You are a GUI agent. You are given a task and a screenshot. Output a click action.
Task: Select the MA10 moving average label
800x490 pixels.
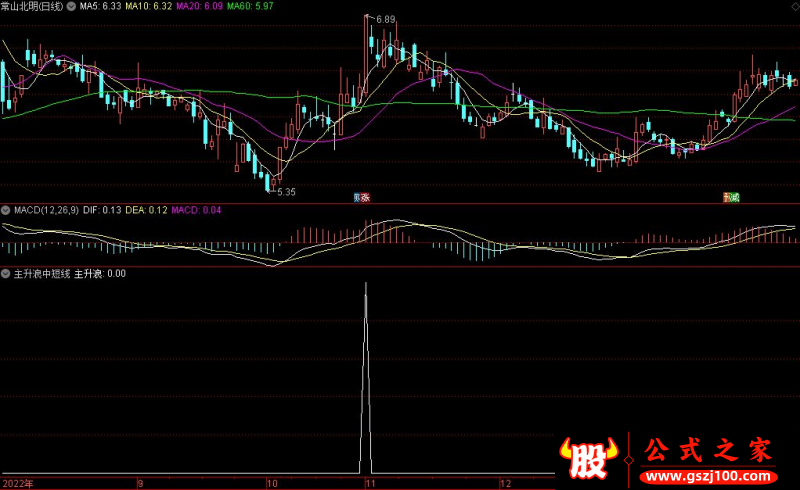149,6
